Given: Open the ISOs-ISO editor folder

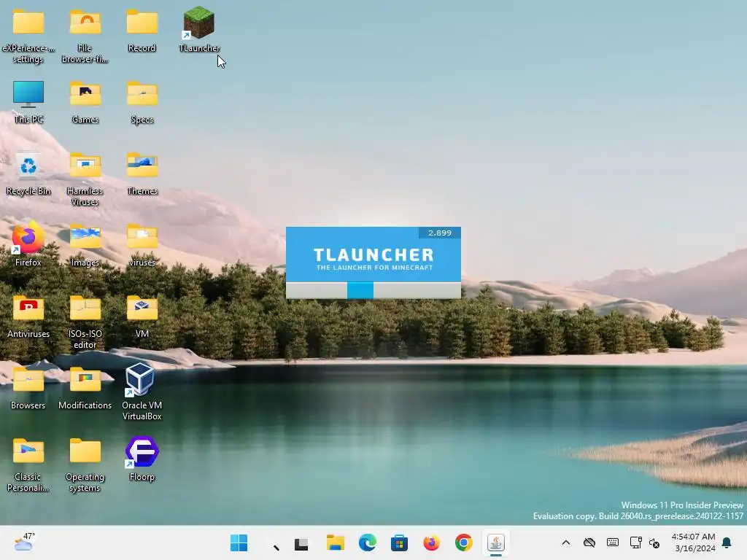Looking at the screenshot, I should point(85,322).
